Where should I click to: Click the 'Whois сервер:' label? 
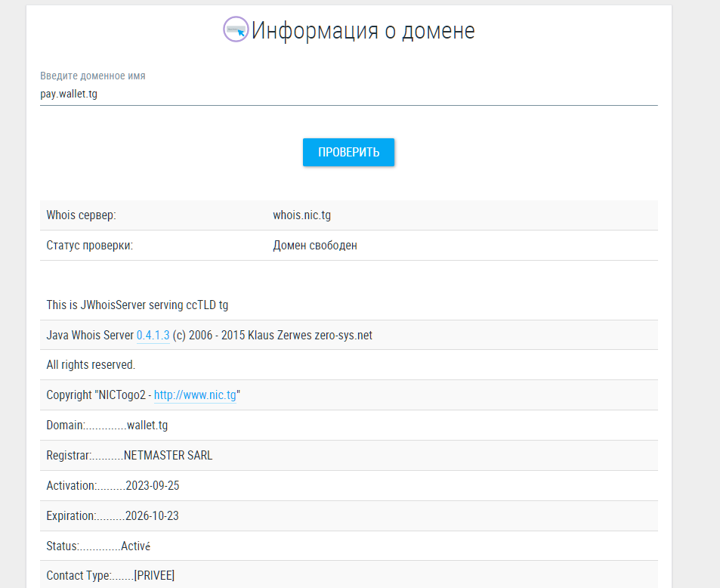click(x=82, y=215)
